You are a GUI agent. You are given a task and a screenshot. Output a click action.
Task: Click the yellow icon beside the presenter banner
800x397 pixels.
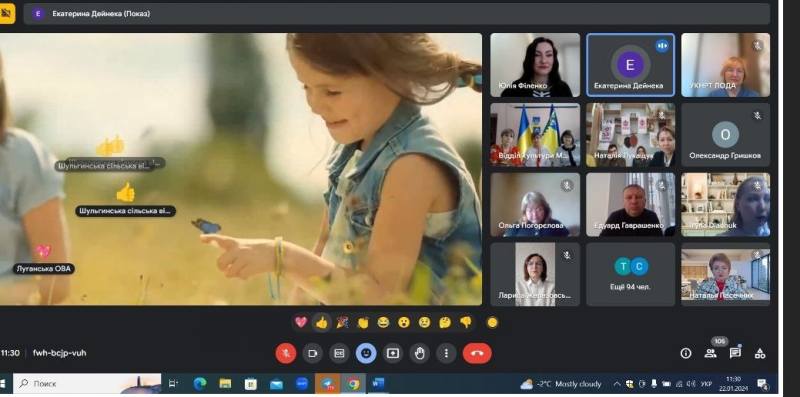(7, 14)
